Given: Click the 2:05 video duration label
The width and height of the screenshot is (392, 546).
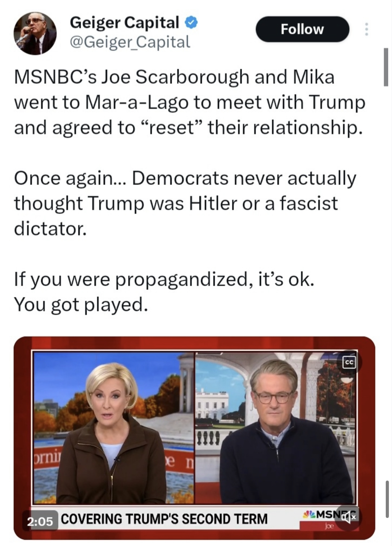Looking at the screenshot, I should point(40,521).
